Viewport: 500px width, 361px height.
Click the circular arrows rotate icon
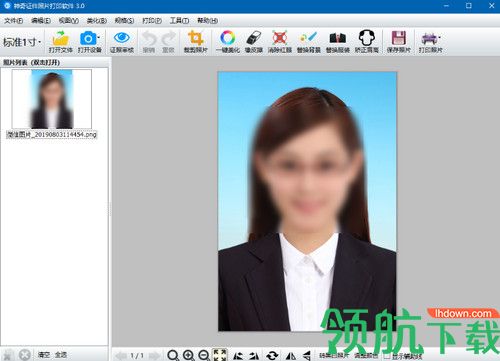pyautogui.click(x=272, y=356)
